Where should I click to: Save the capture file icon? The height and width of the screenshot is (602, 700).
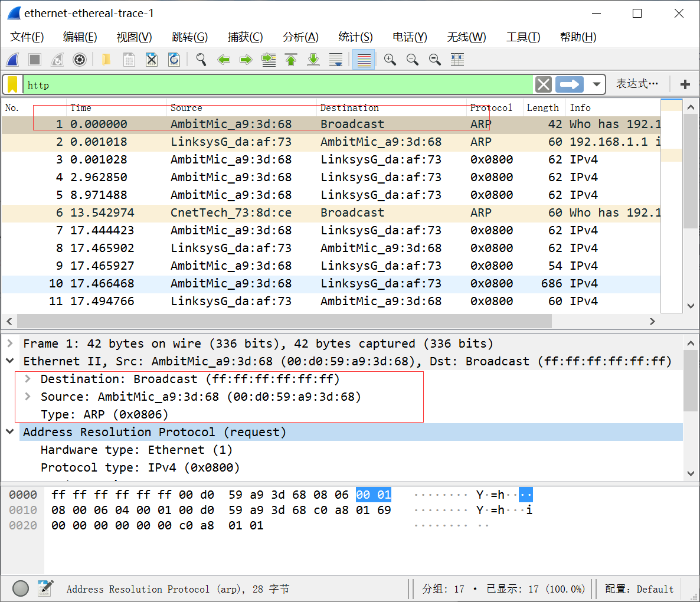pos(129,60)
